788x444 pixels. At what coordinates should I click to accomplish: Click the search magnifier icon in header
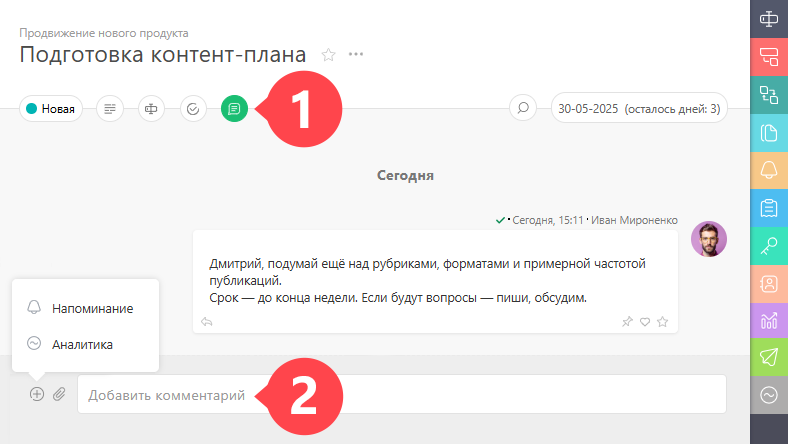pyautogui.click(x=523, y=108)
